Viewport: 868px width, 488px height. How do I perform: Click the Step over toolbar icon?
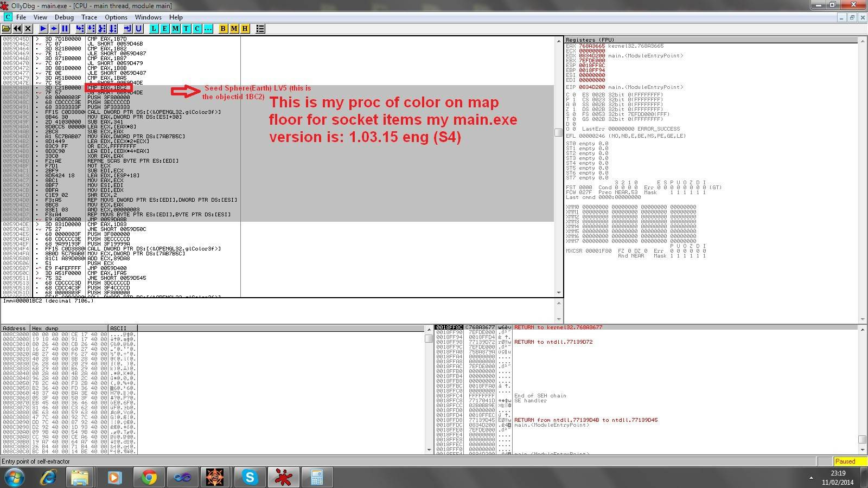91,28
